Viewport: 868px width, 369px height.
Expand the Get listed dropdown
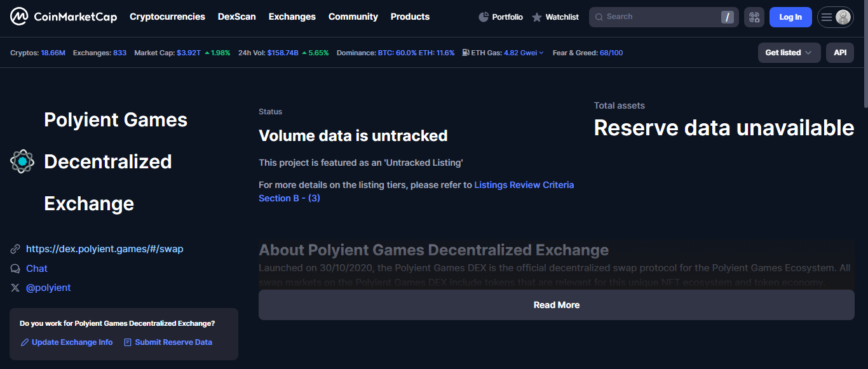789,53
